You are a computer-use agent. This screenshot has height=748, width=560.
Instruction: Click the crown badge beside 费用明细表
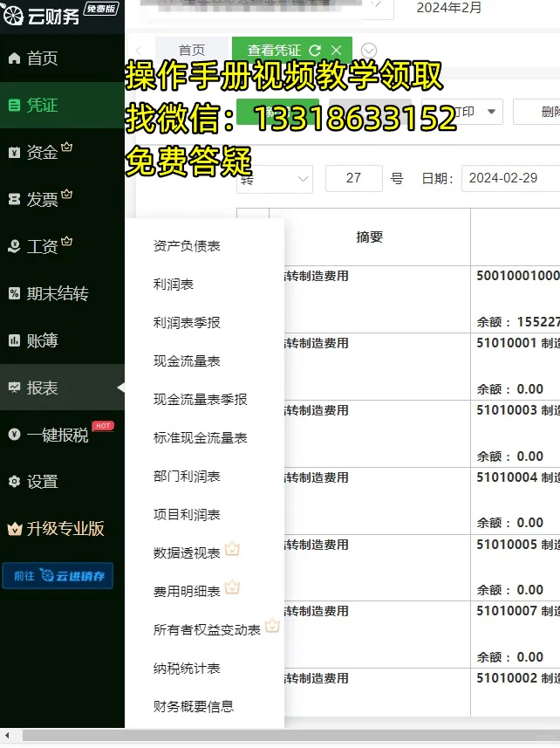click(x=232, y=587)
